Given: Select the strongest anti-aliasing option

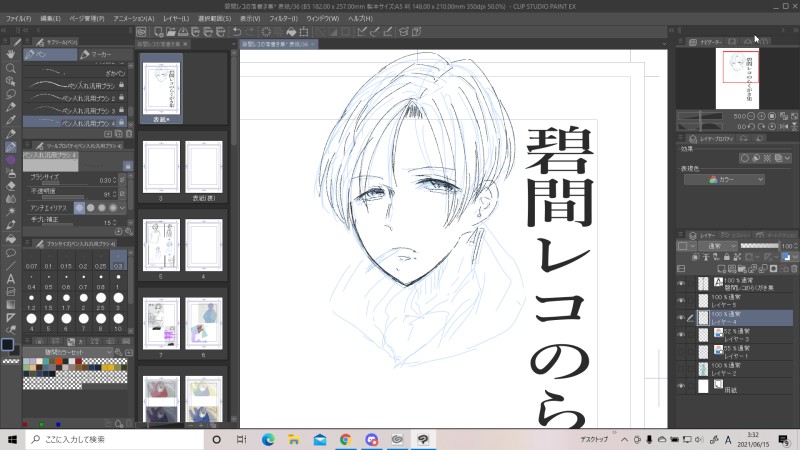Looking at the screenshot, I should (x=113, y=208).
